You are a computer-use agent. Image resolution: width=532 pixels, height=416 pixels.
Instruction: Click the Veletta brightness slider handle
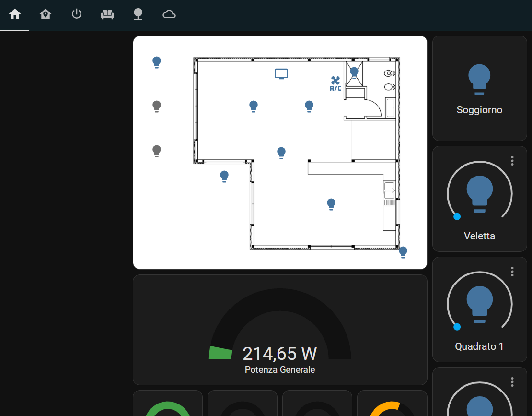click(457, 217)
